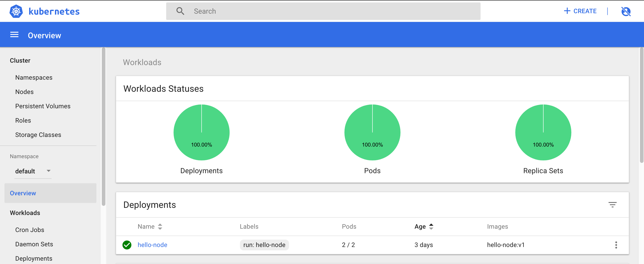The width and height of the screenshot is (644, 264).
Task: Expand the default namespace dropdown
Action: [25, 171]
